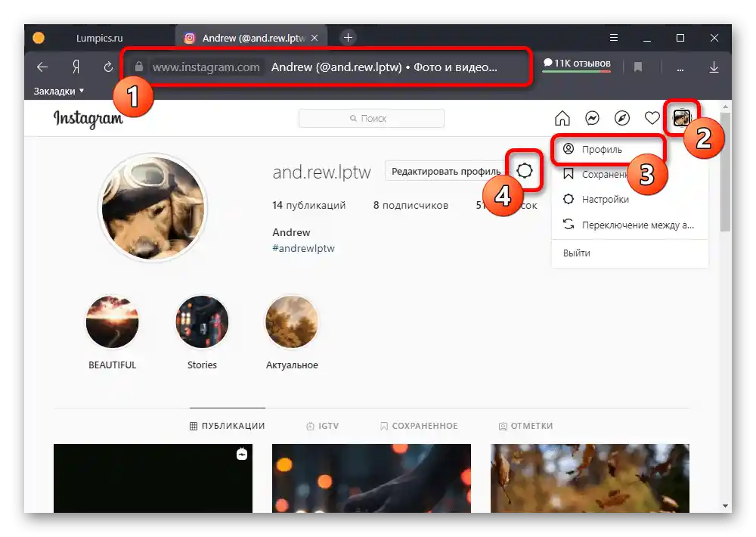Click the scrollbar down arrow

[x=725, y=506]
